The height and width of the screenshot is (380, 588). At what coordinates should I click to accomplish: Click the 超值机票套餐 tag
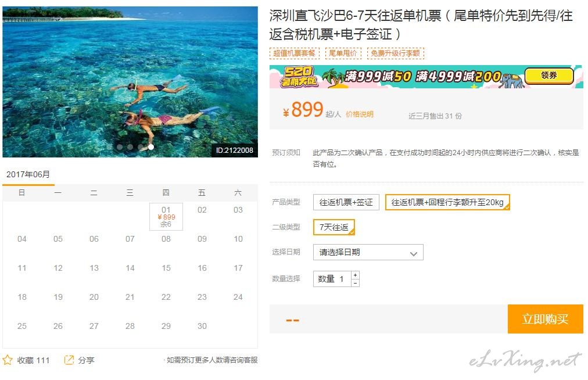[294, 53]
